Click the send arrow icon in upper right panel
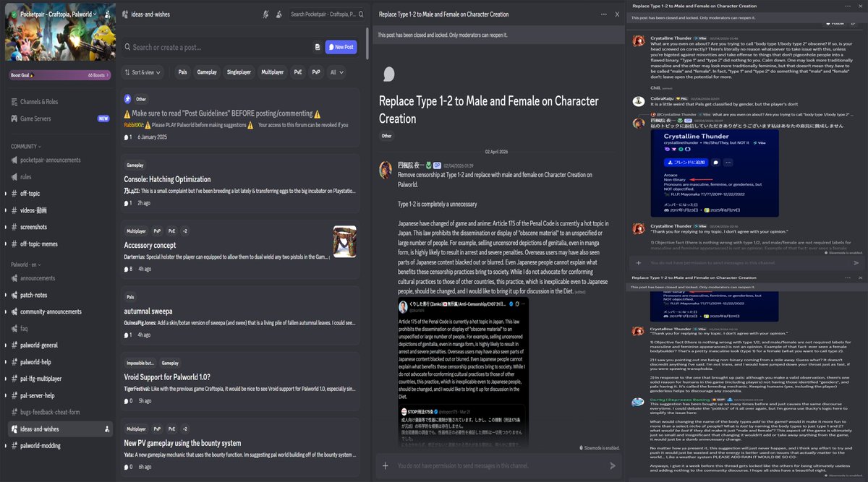Viewport: 868px width, 482px height. tap(856, 263)
